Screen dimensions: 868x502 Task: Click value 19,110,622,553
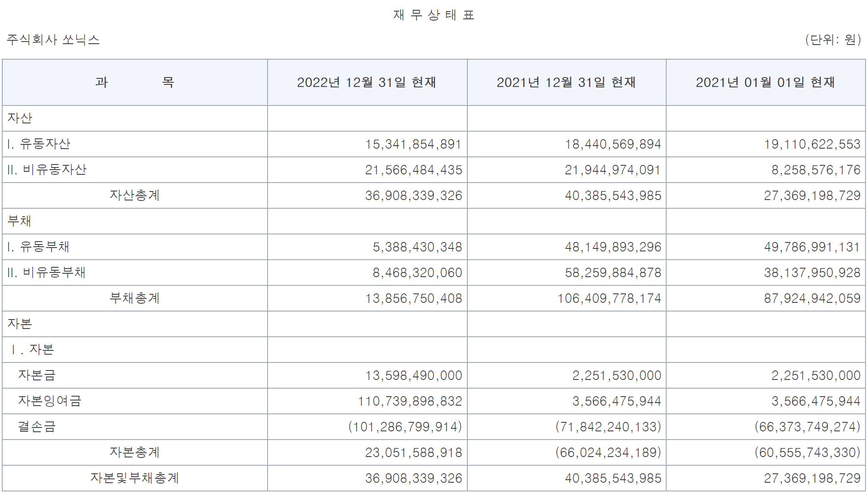click(812, 144)
